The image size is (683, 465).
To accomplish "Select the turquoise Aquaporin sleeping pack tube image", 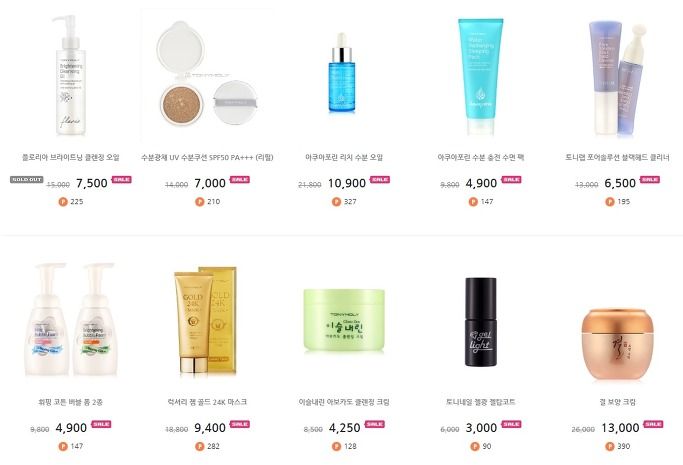I will click(480, 76).
